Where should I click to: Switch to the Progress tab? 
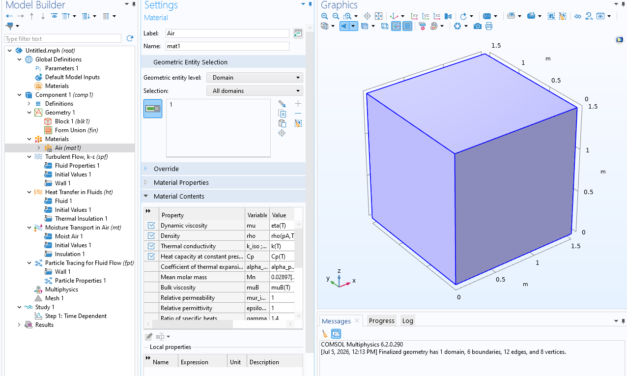coord(381,321)
